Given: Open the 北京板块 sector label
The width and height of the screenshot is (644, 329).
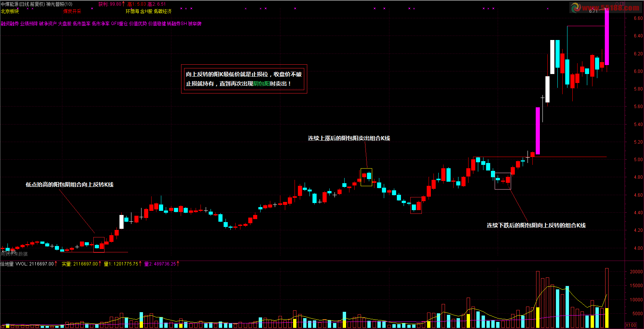Looking at the screenshot, I should (10, 11).
